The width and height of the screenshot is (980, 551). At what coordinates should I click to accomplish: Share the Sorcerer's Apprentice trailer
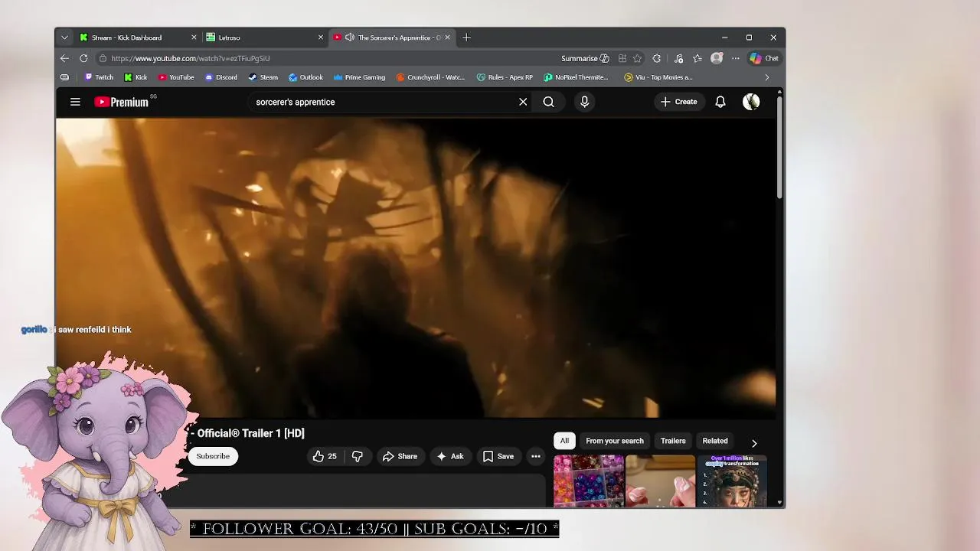pyautogui.click(x=400, y=456)
